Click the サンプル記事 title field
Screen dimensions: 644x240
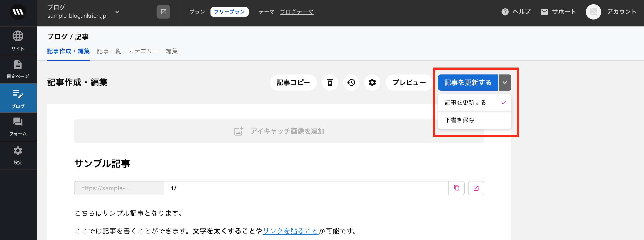[102, 164]
